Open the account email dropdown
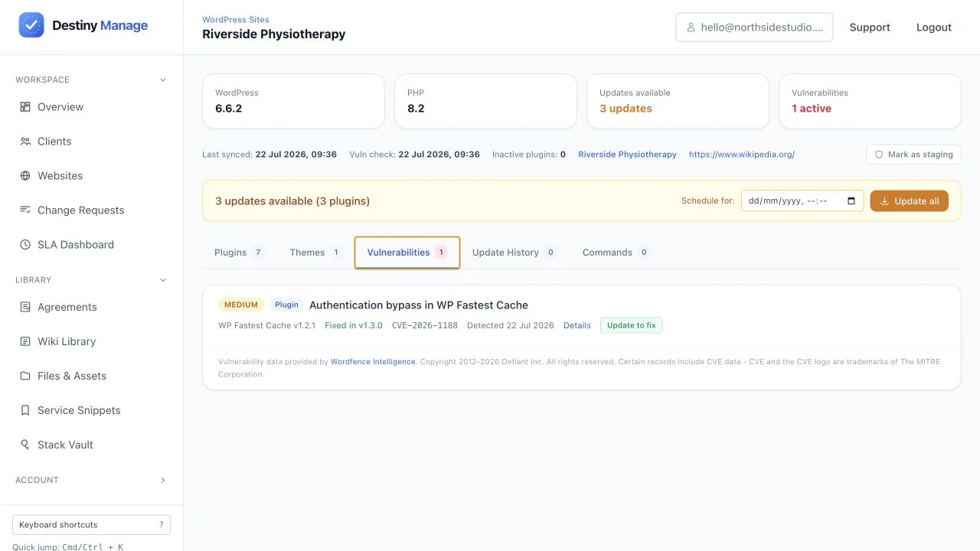 tap(754, 27)
